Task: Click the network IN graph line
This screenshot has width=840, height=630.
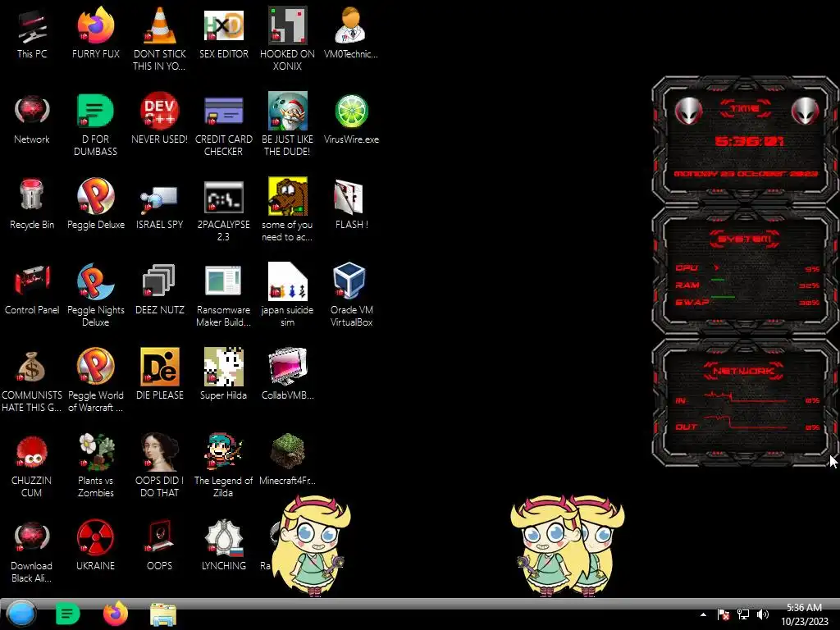Action: pos(745,398)
